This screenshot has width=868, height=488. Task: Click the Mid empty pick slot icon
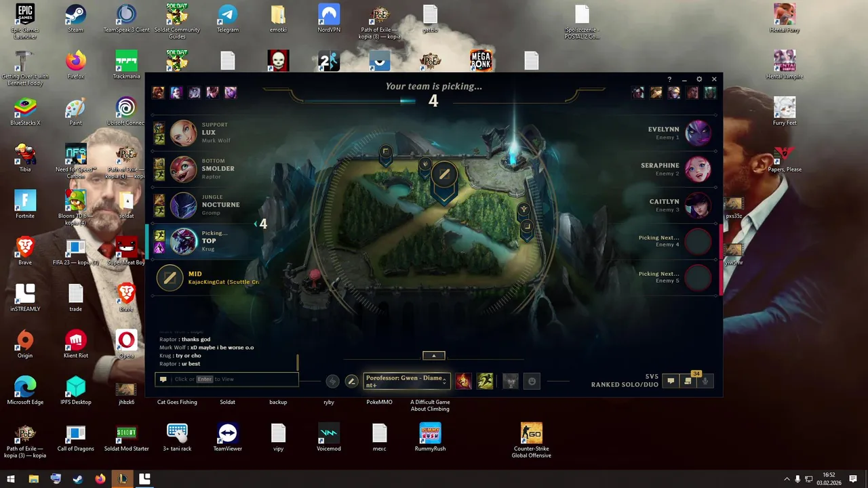[170, 278]
